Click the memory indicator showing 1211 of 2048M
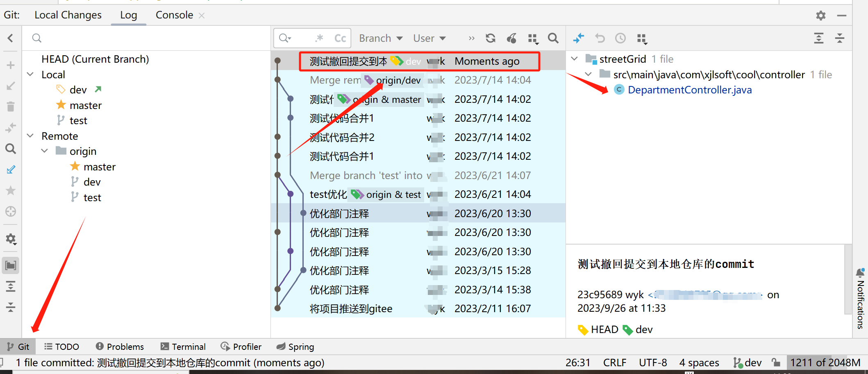Image resolution: width=868 pixels, height=374 pixels. click(x=825, y=362)
